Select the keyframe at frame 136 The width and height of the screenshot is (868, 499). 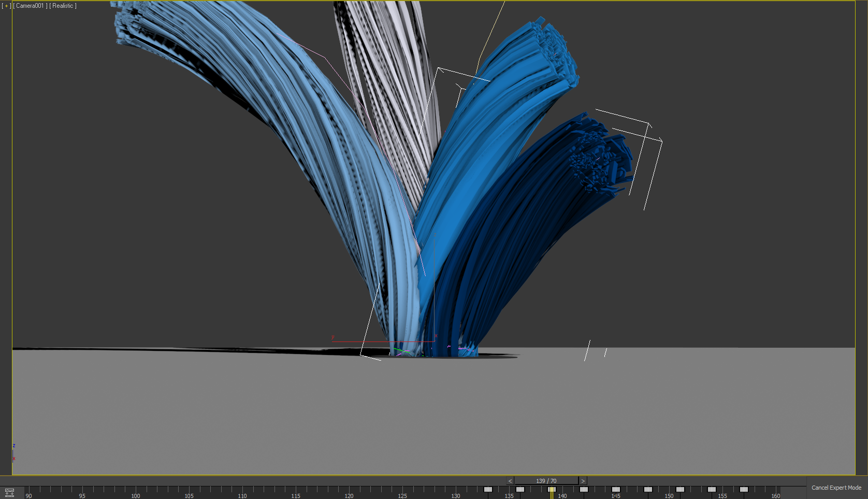click(520, 489)
